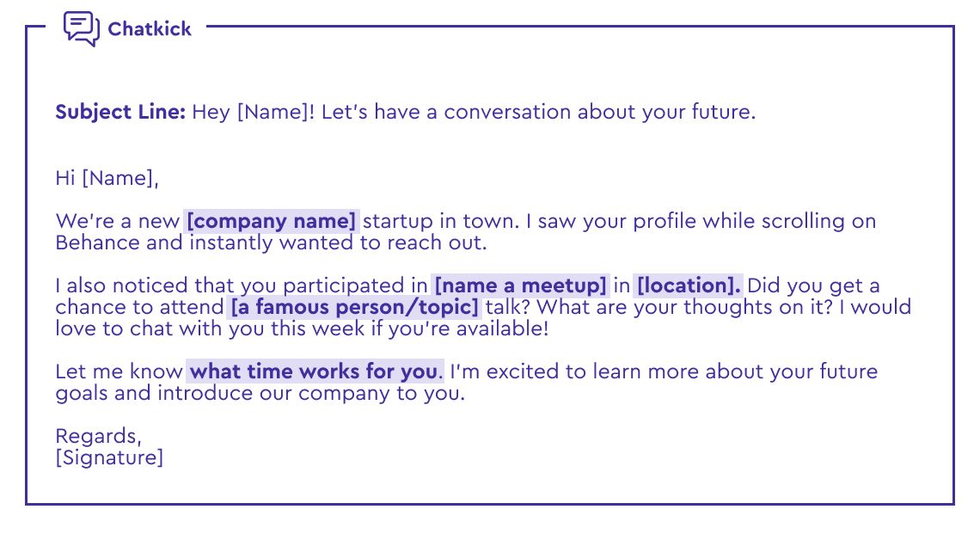The image size is (980, 540).
Task: Click text instantly wanted to reach out
Action: (338, 242)
